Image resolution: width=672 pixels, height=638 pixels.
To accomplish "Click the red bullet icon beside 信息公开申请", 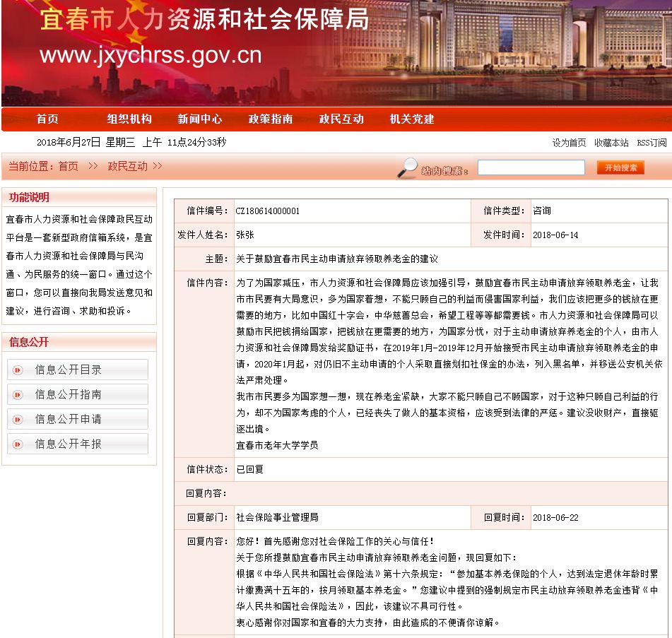I will (x=18, y=420).
